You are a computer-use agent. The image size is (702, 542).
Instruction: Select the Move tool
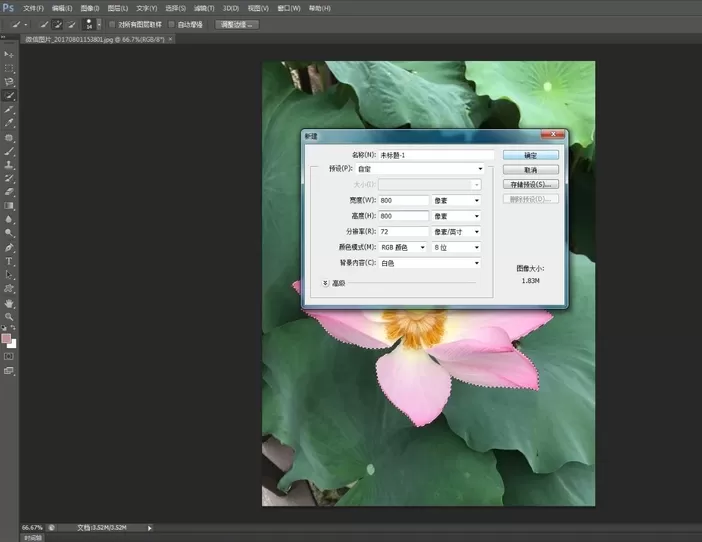click(9, 55)
